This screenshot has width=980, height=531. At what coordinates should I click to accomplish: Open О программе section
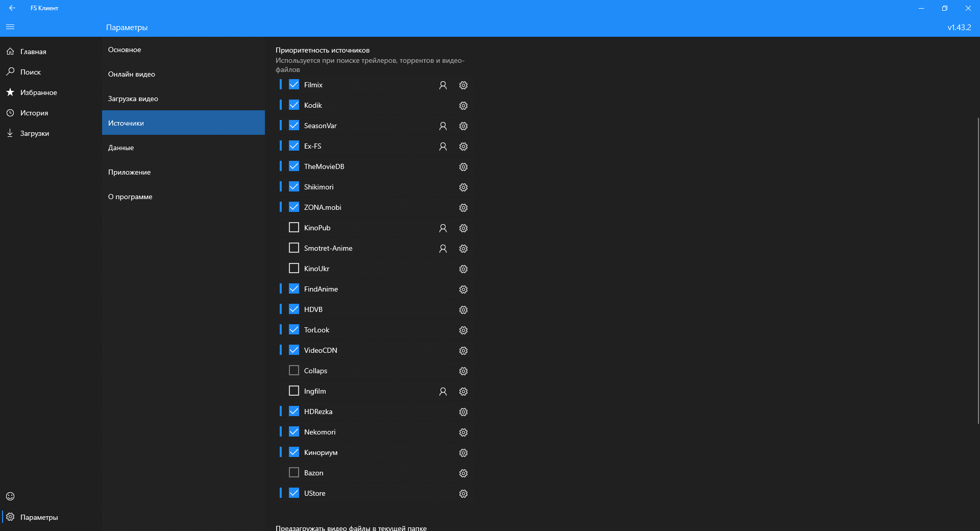click(183, 197)
